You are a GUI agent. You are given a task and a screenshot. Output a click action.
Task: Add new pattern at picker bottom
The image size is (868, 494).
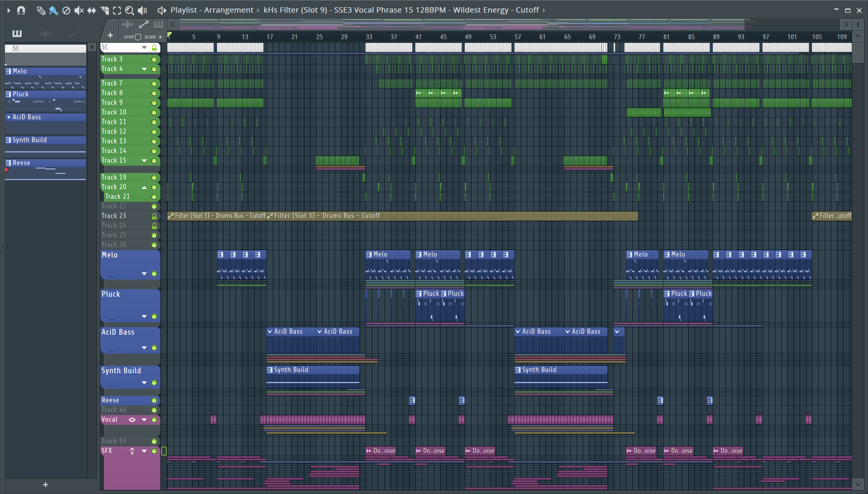[46, 484]
